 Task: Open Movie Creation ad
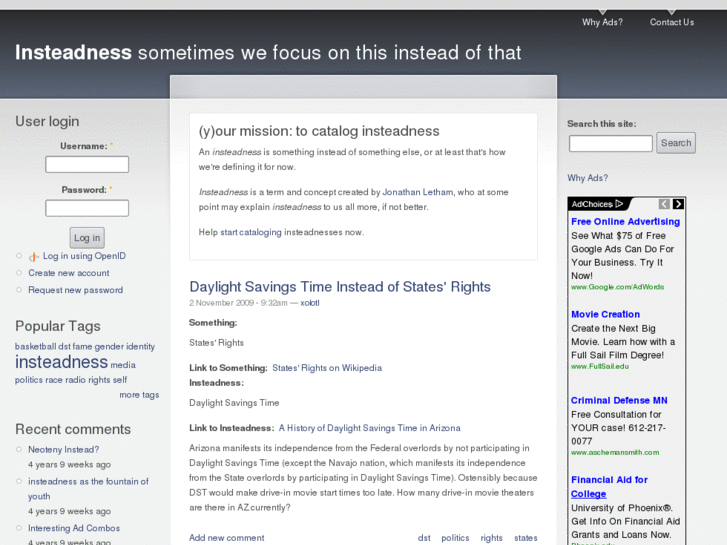pos(606,314)
